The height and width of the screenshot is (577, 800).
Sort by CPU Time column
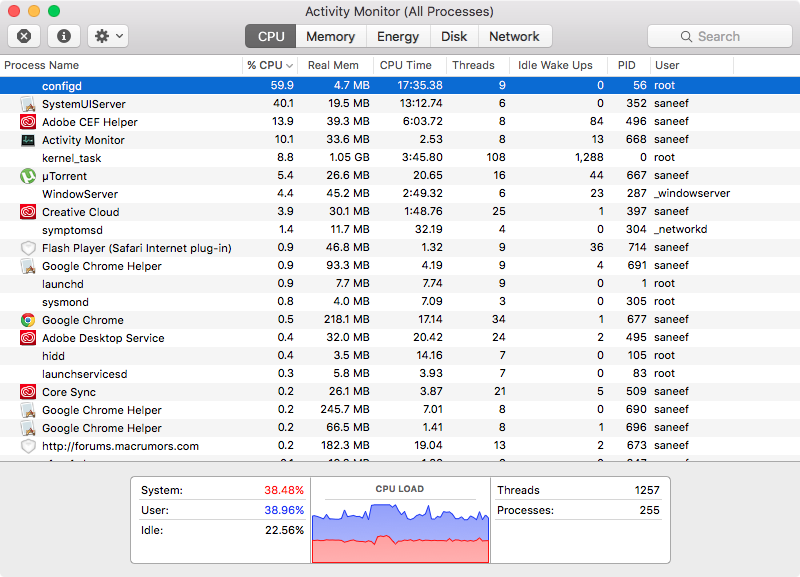tap(406, 65)
